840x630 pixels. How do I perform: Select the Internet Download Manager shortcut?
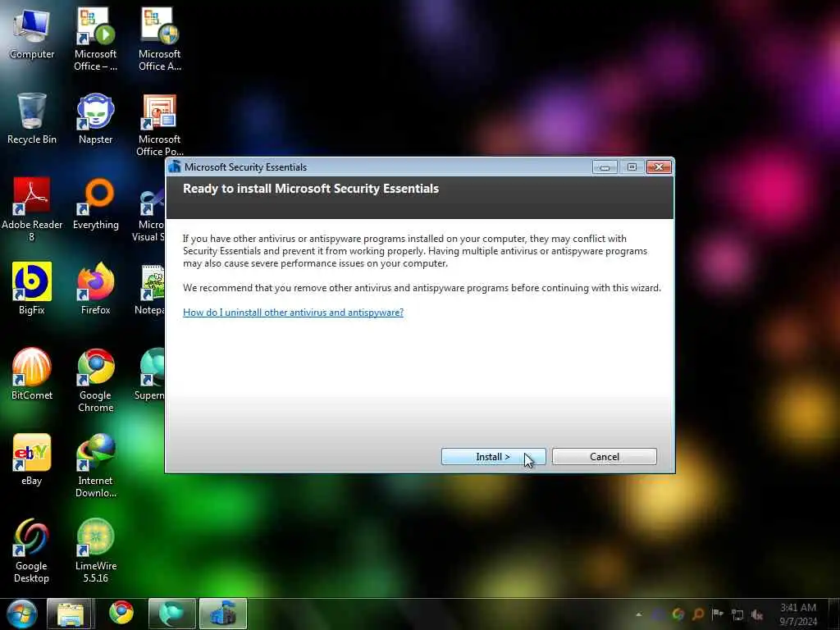(x=95, y=466)
